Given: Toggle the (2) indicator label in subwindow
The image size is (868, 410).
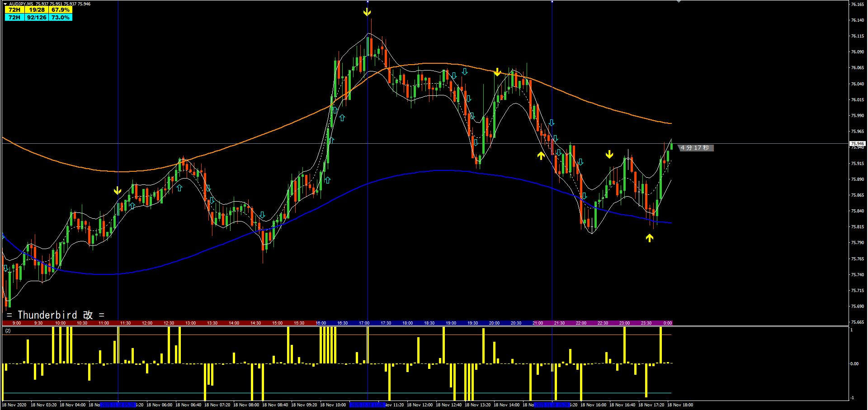Looking at the screenshot, I should coord(8,330).
